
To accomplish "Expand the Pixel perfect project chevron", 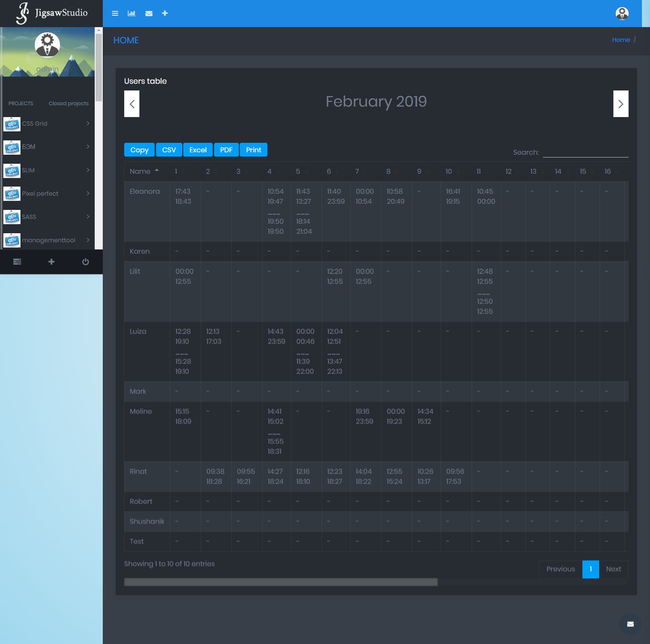I will [88, 193].
